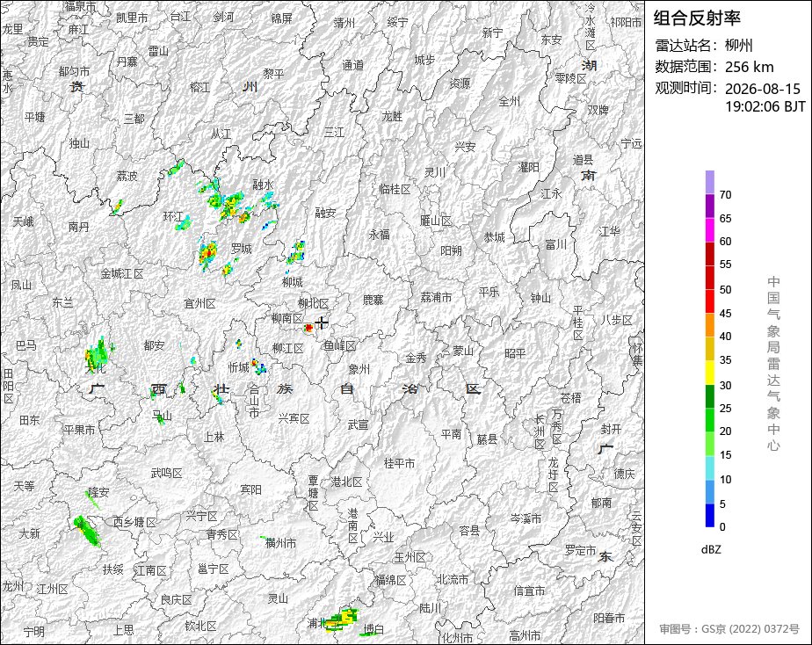
Task: Click the 柳州 radar station name
Action: tap(738, 46)
